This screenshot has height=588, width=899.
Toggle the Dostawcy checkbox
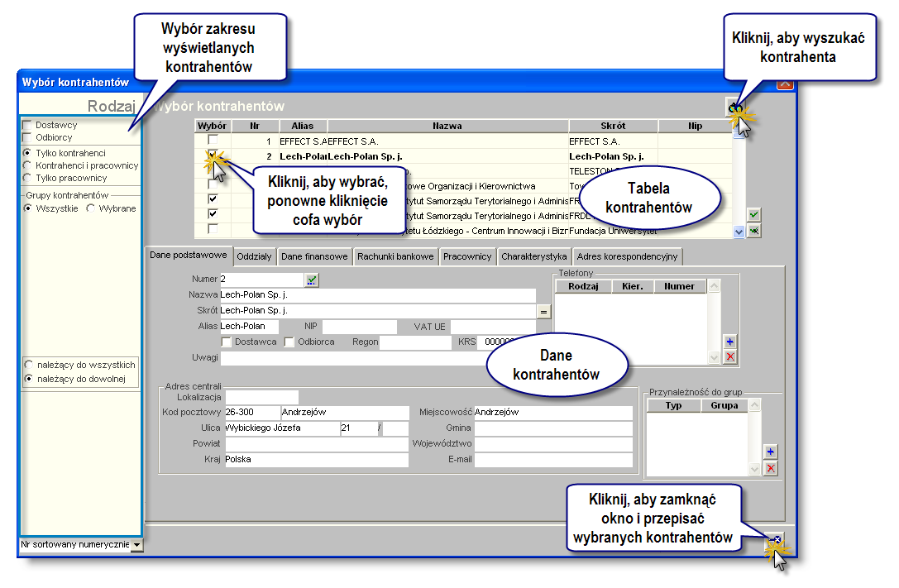coord(26,125)
